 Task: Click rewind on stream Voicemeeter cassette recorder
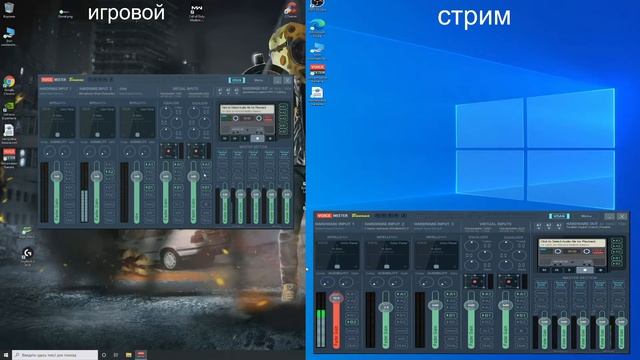pyautogui.click(x=544, y=270)
